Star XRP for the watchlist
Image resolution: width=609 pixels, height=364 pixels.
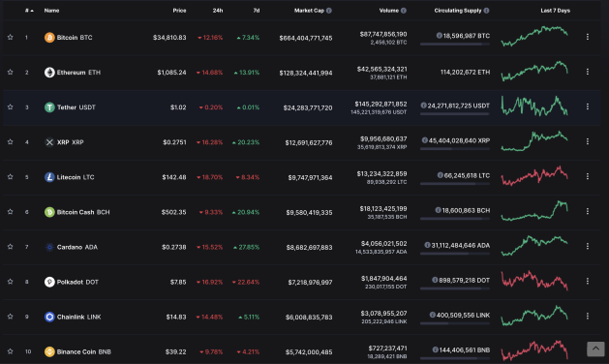click(x=10, y=141)
